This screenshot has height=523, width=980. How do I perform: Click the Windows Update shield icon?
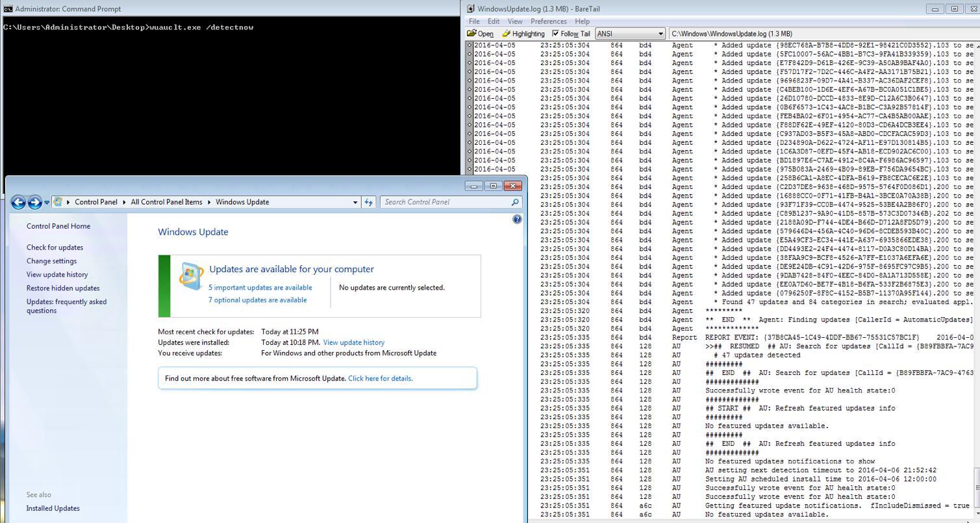(x=191, y=276)
